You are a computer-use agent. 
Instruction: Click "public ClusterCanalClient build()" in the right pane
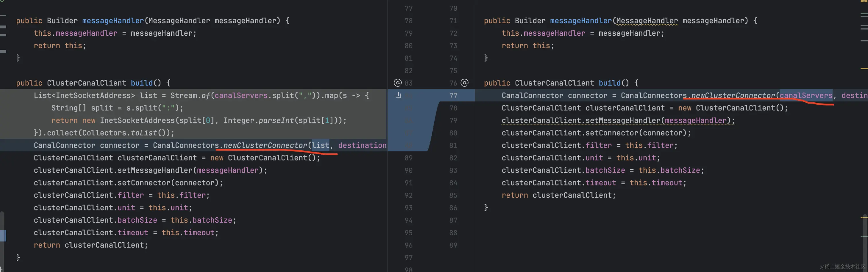click(561, 83)
